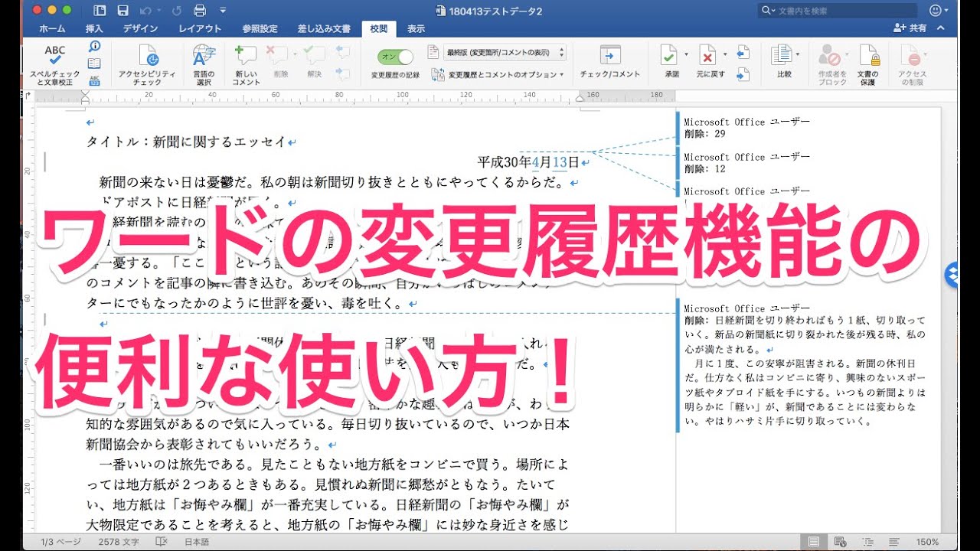Switch to outline view in status bar
Image resolution: width=980 pixels, height=551 pixels.
(866, 542)
